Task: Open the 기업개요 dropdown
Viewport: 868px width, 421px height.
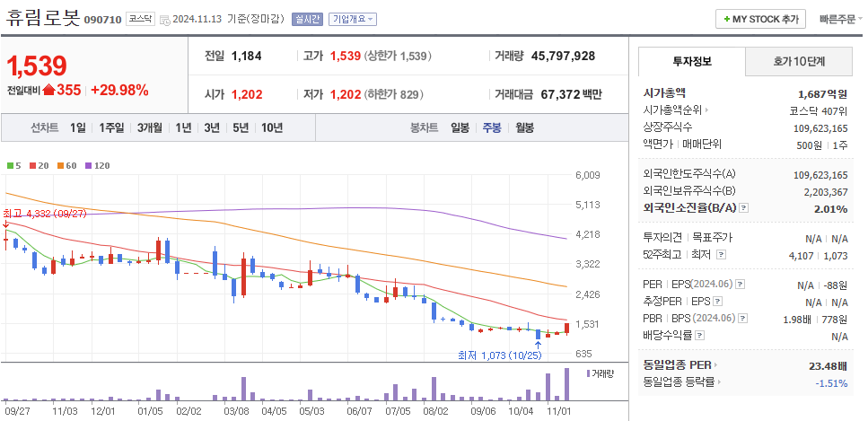Action: 353,19
